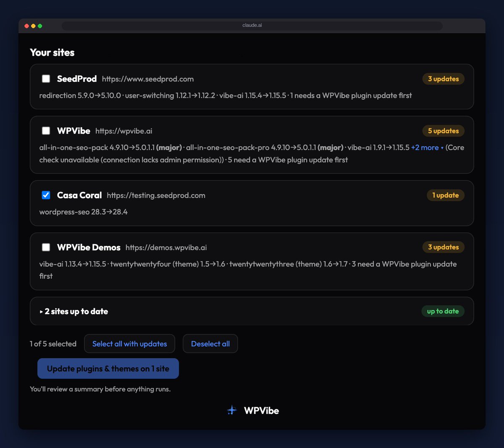
Task: Click 'vibe-ai 1.13.4→1.15.5' update text
Action: (x=73, y=264)
